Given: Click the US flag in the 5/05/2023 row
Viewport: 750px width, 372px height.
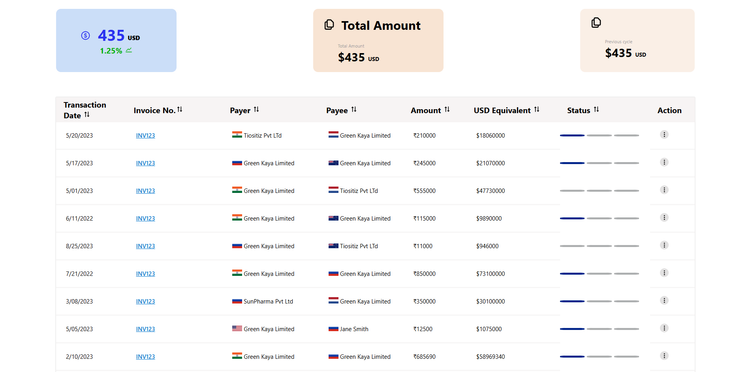Looking at the screenshot, I should 237,328.
